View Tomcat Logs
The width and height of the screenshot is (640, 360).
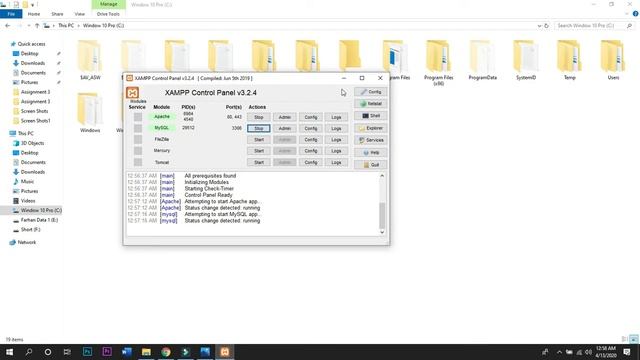[x=336, y=162]
